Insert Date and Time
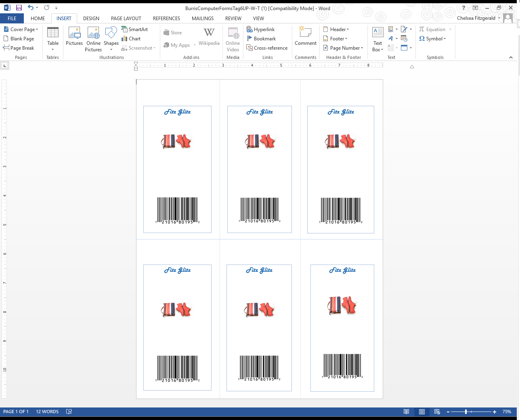 pos(404,38)
